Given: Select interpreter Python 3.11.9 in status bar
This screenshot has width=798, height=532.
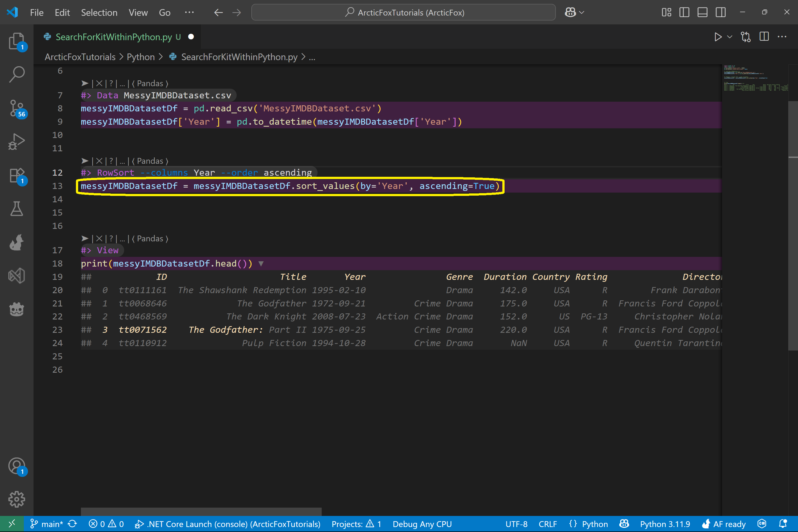Looking at the screenshot, I should (665, 524).
